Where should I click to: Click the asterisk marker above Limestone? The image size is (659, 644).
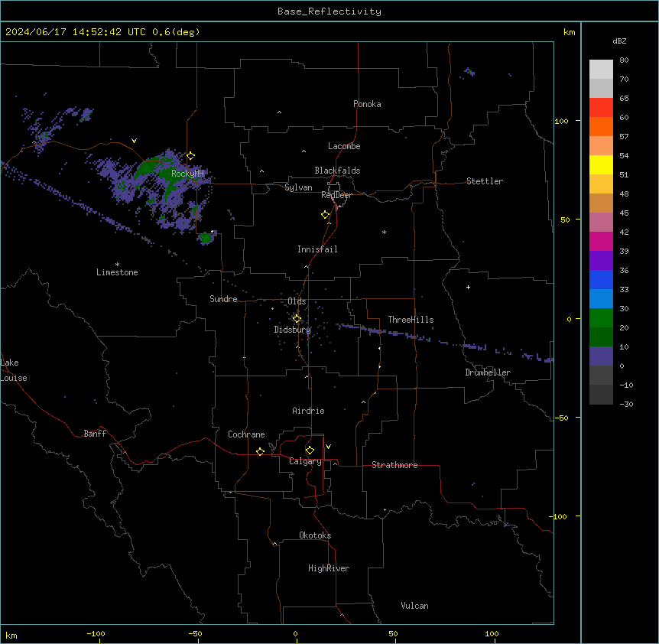point(117,265)
